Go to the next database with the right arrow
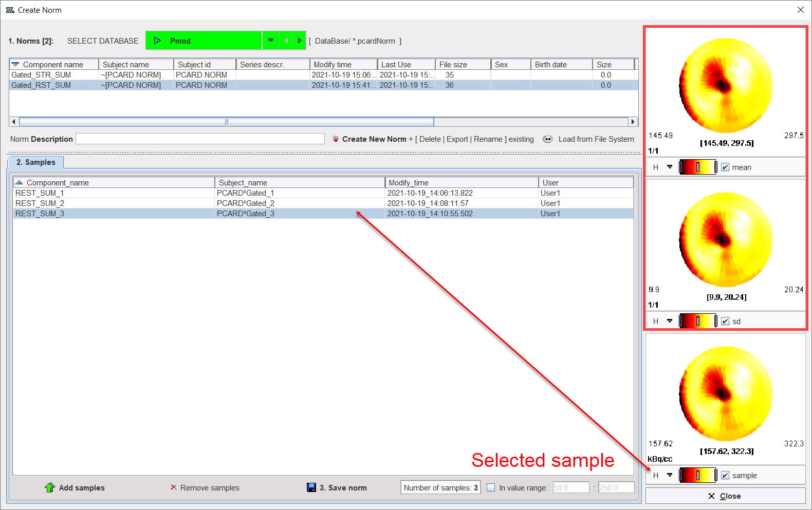Viewport: 812px width, 510px height. click(299, 41)
